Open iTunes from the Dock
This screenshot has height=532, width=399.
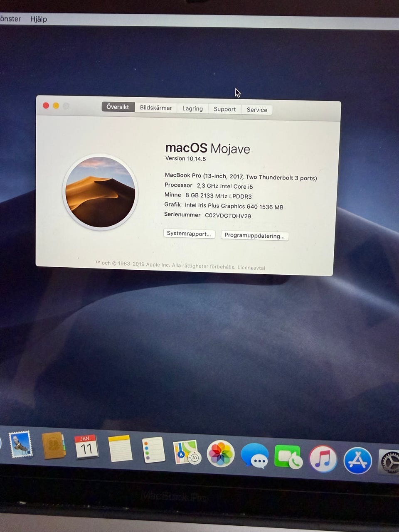tap(323, 459)
